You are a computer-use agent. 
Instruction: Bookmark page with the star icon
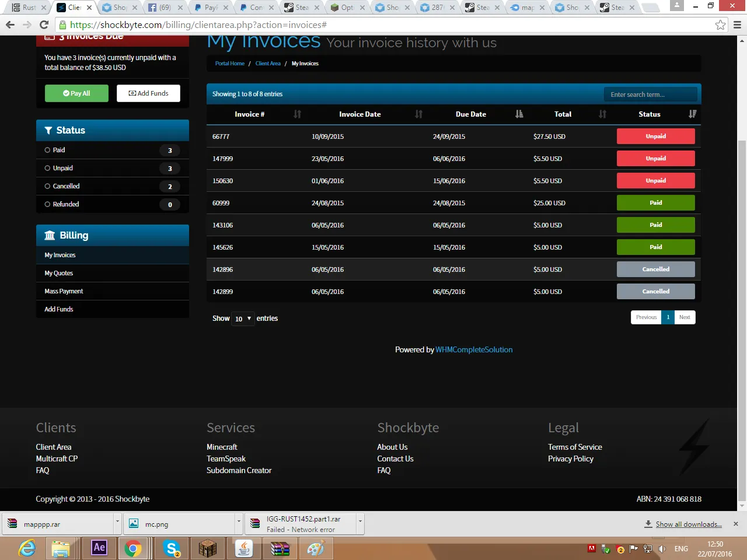(x=720, y=25)
